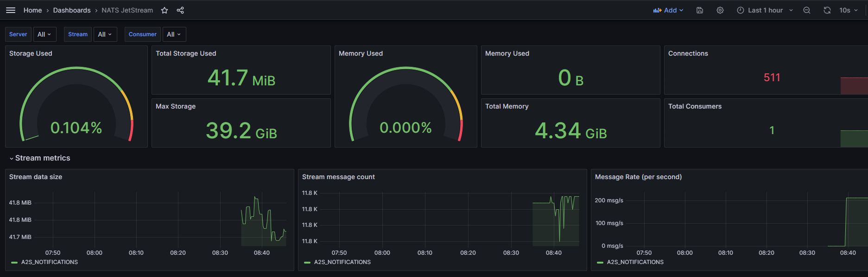
Task: Open the Last 1 hour time picker
Action: tap(765, 10)
